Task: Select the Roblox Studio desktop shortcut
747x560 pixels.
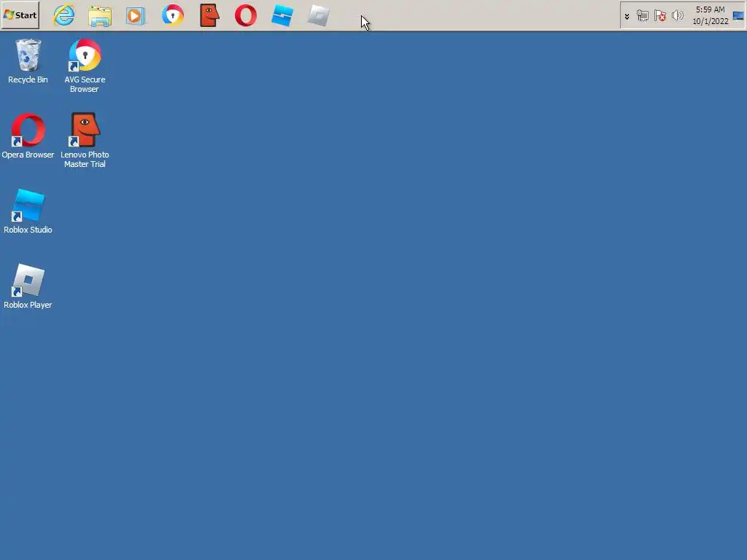Action: point(28,211)
